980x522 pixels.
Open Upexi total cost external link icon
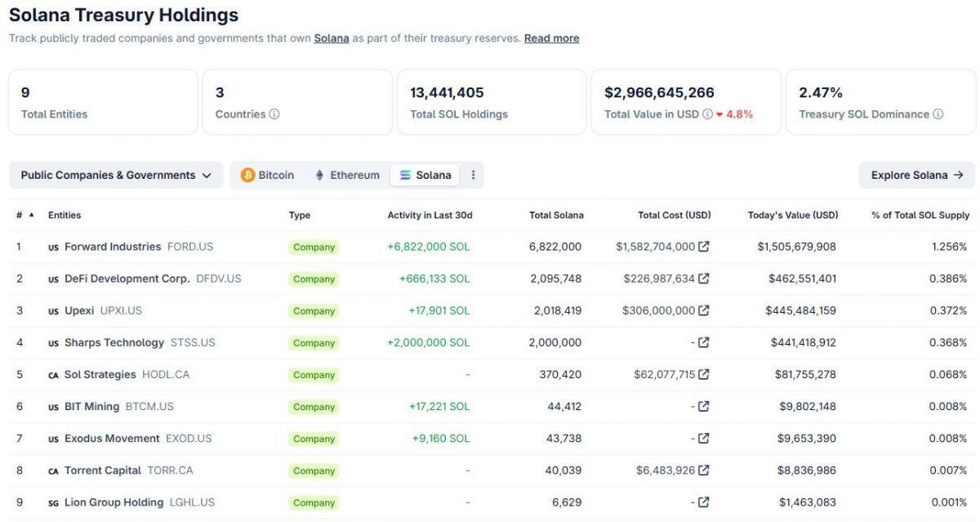(x=703, y=310)
